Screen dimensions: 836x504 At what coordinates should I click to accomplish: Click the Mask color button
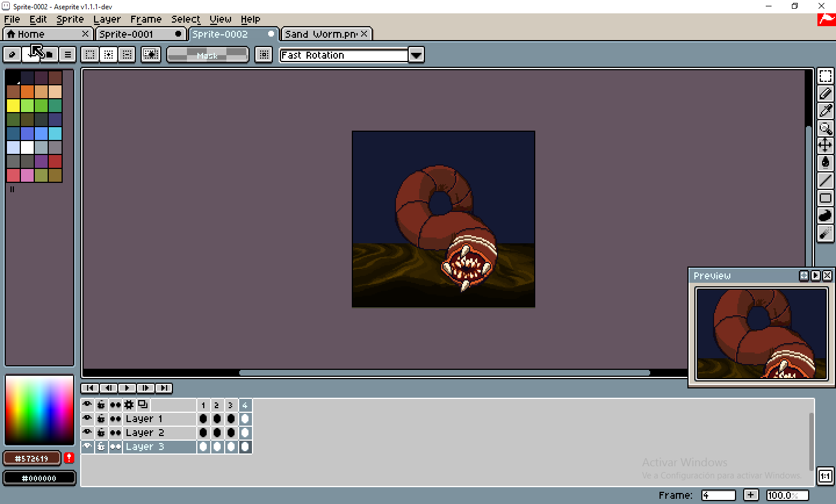pyautogui.click(x=208, y=55)
